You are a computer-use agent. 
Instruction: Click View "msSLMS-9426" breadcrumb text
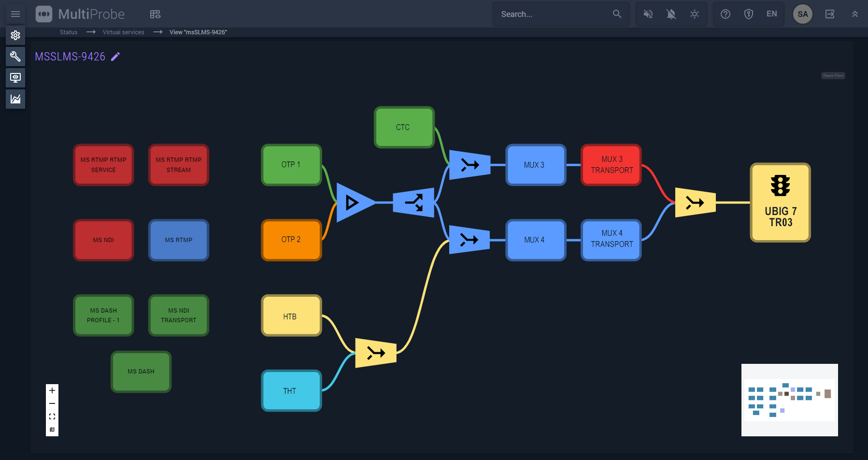coord(198,32)
